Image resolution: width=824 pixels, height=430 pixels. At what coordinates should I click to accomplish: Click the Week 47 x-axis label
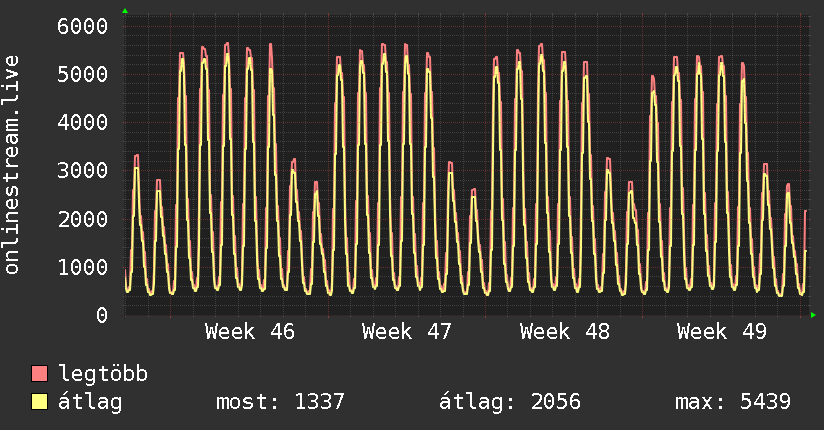[x=407, y=332]
